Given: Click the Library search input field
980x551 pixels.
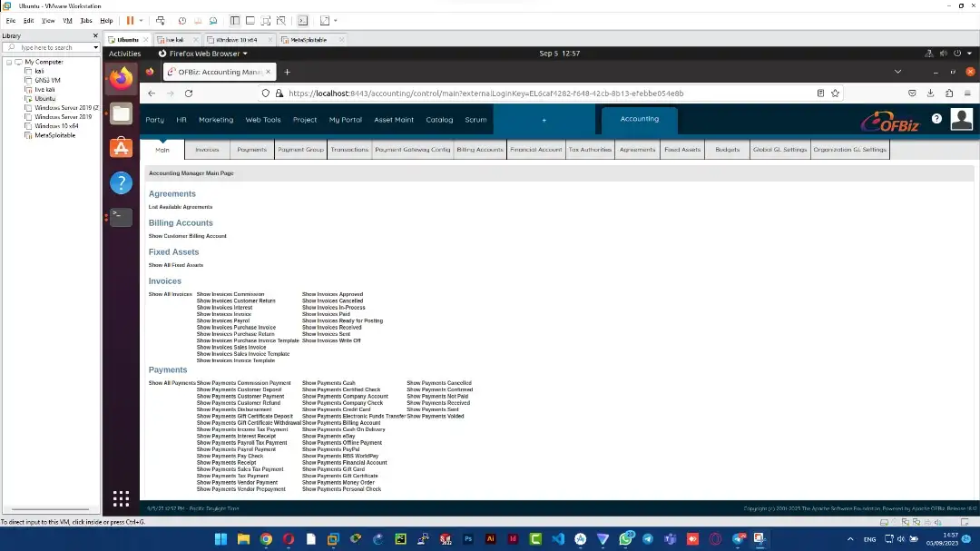Looking at the screenshot, I should [45, 47].
